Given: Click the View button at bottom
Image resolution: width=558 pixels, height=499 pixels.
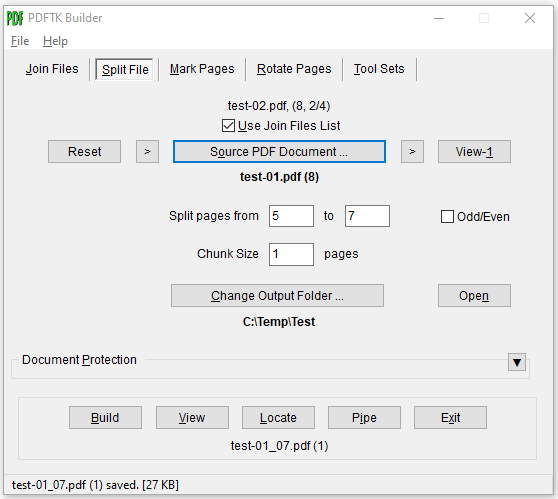Looking at the screenshot, I should tap(192, 417).
